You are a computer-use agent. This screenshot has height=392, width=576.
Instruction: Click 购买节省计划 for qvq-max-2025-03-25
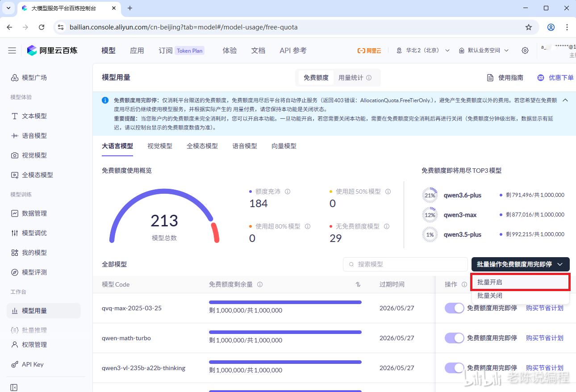pos(545,308)
